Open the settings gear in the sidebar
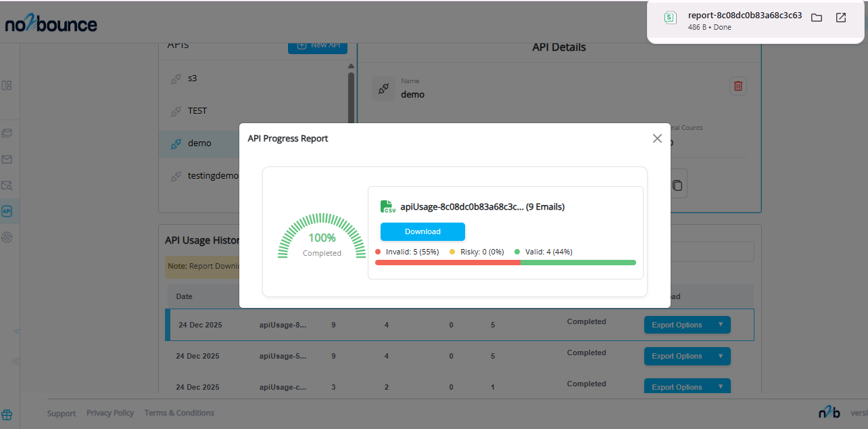The height and width of the screenshot is (429, 868). [7, 238]
